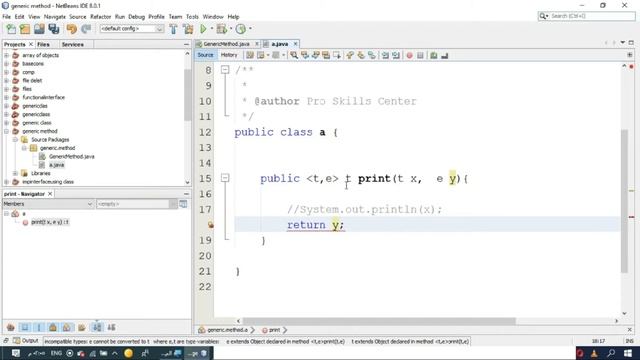This screenshot has width=640, height=360.
Task: Open the Run Project dropdown arrow
Action: [x=212, y=29]
